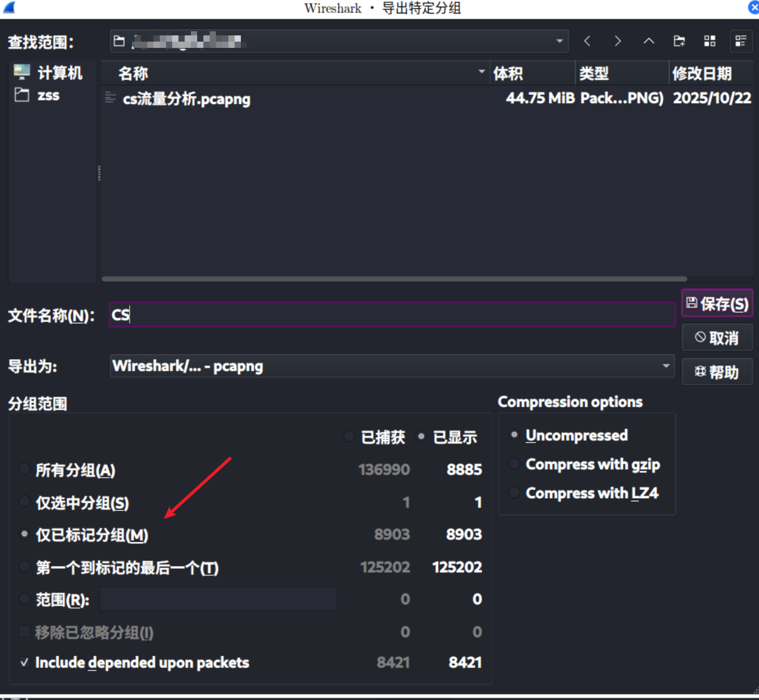The width and height of the screenshot is (759, 700).
Task: Uncheck Include depended upon packets
Action: 24,663
